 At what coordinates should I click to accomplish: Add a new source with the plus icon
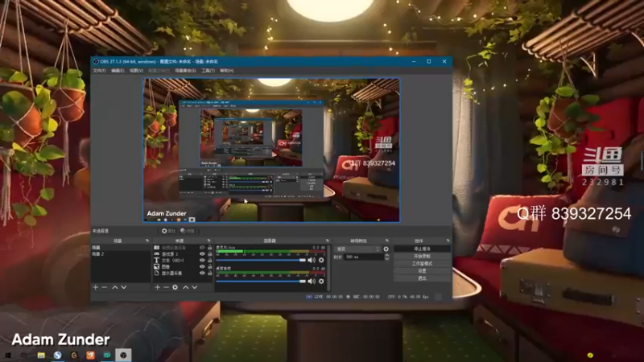point(157,287)
